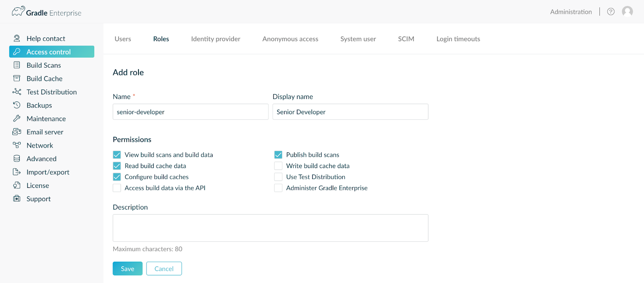Viewport: 644px width, 283px height.
Task: Click the Maximum characters: 80 hint
Action: [x=147, y=249]
